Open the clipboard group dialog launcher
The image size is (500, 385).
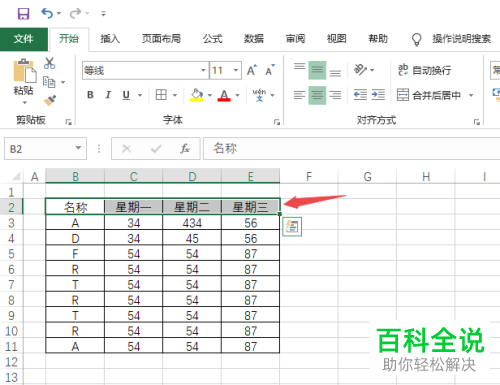coord(69,122)
